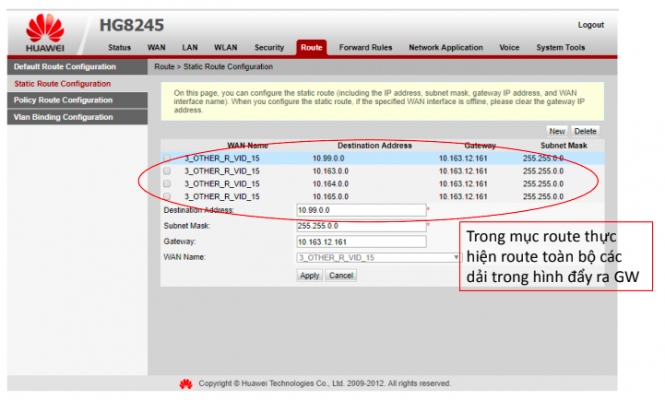Viewport: 665px width, 400px height.
Task: Check the box for the 10.165.0.0 route
Action: [167, 197]
